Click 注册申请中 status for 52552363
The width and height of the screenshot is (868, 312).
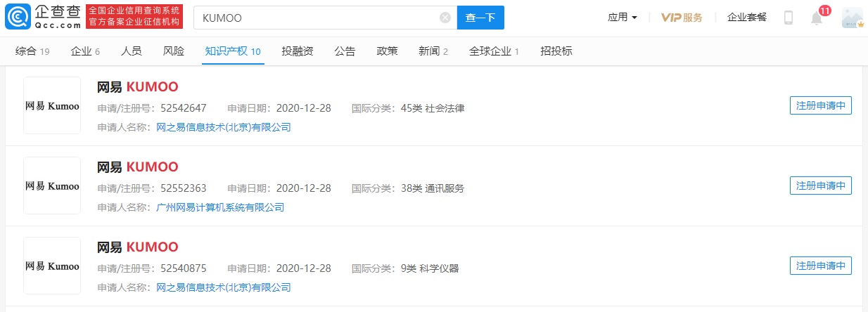[x=821, y=186]
